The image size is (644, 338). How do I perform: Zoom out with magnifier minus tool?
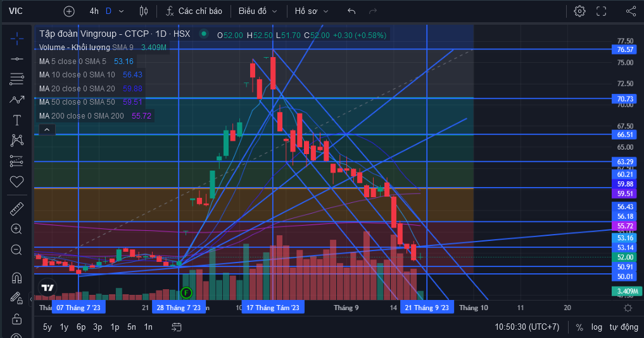tap(16, 250)
